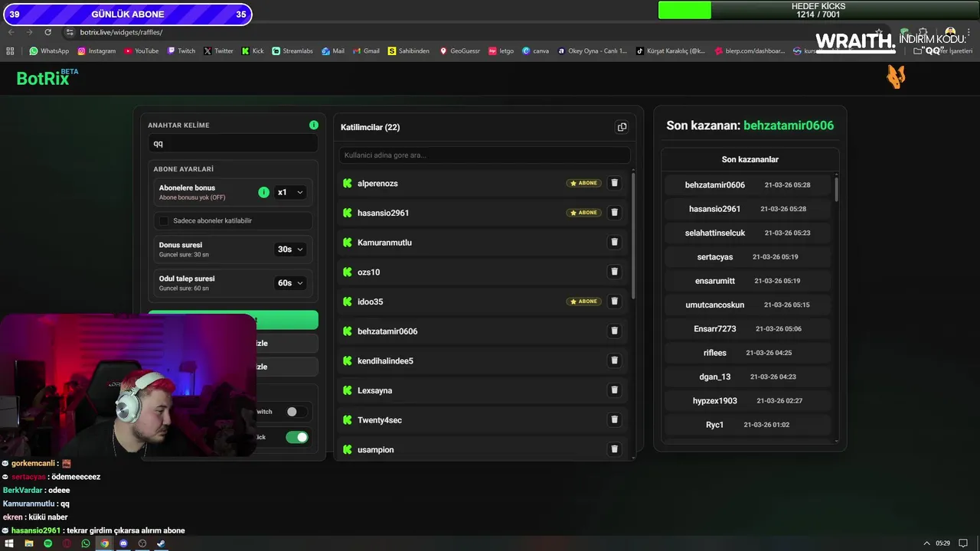Click the participants list scrollbar
The height and width of the screenshot is (551, 980).
[x=632, y=237]
